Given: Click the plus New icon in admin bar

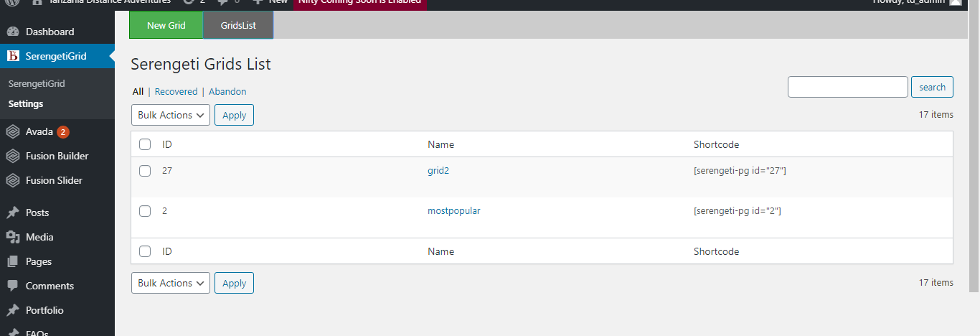Looking at the screenshot, I should coord(257,2).
